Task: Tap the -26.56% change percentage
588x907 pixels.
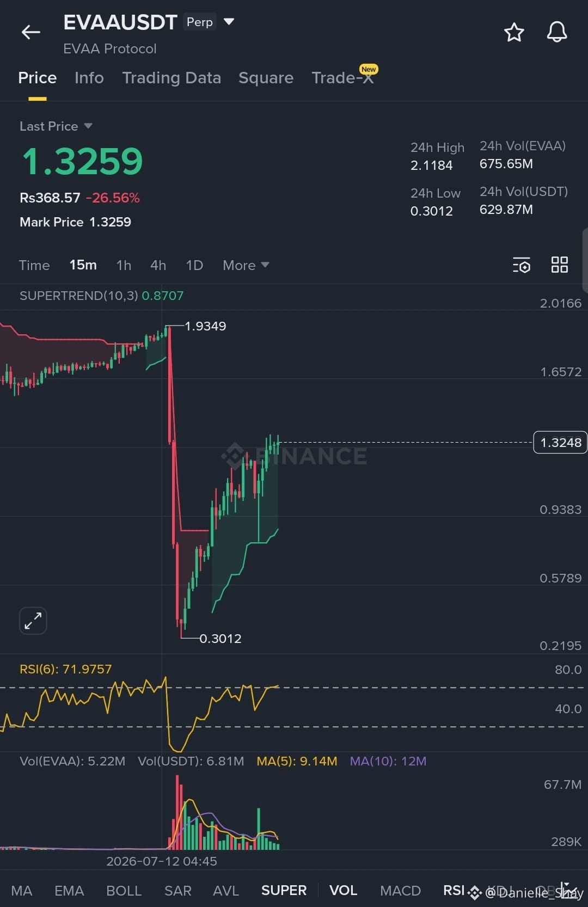Action: pyautogui.click(x=113, y=198)
